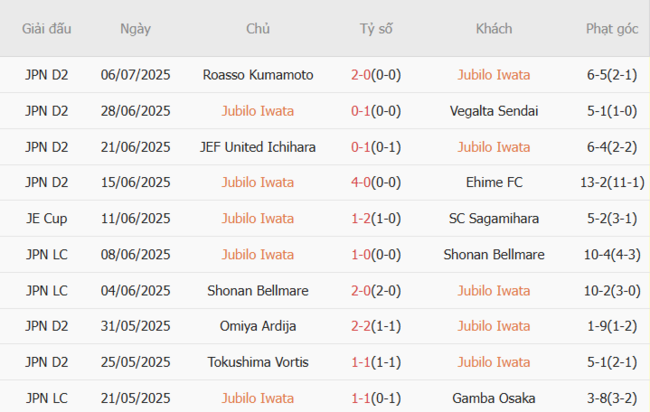Viewport: 650px width, 412px height.
Task: Open 2-2 score of Omiya Ardija match
Action: pos(363,327)
